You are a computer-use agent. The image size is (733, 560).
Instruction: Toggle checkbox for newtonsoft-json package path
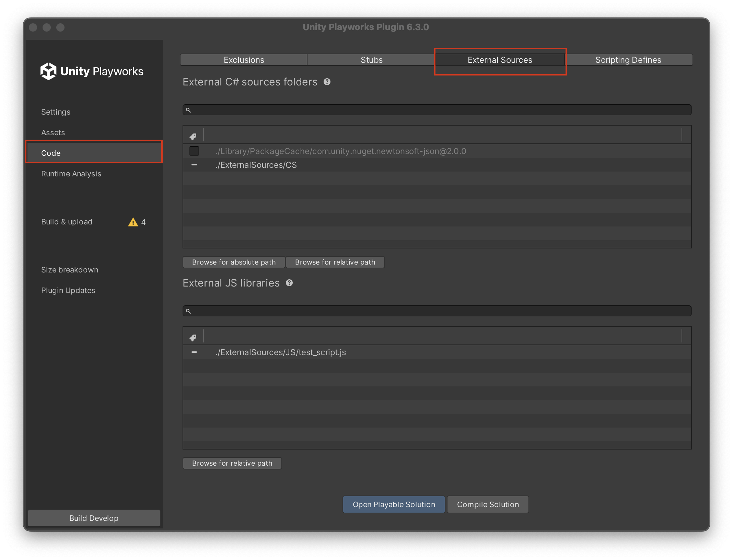coord(194,151)
